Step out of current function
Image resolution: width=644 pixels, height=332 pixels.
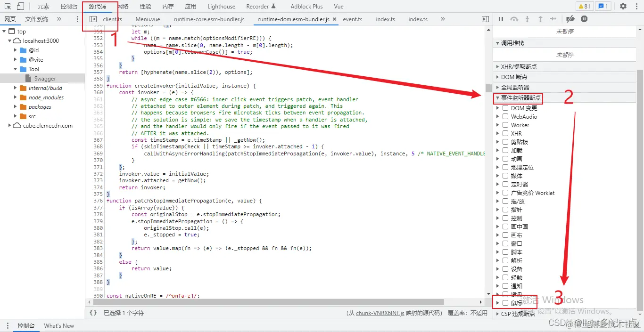click(540, 19)
